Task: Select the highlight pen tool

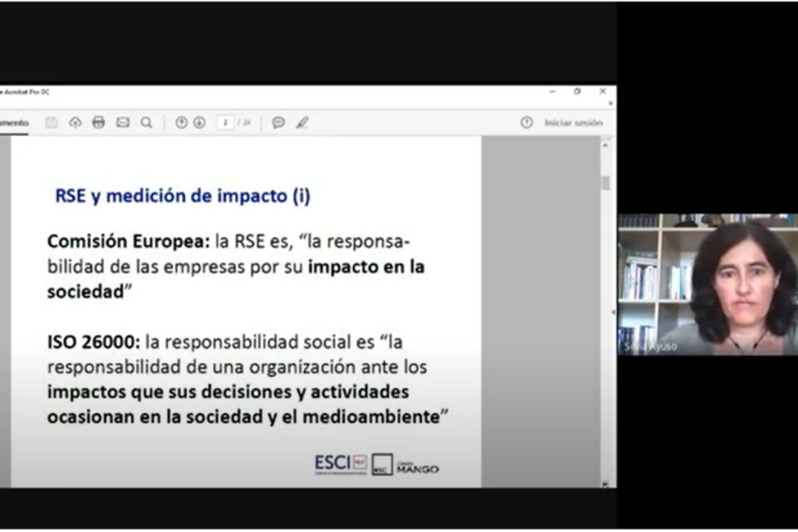Action: [x=302, y=122]
